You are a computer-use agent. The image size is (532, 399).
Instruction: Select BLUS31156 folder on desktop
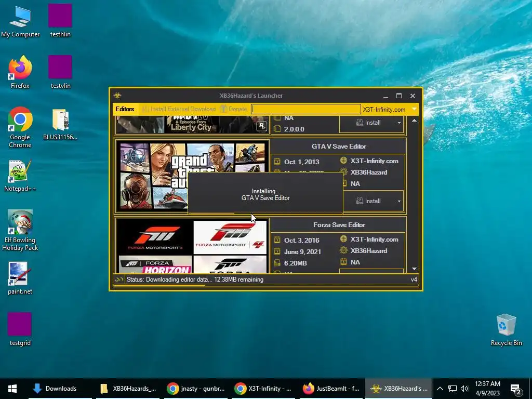click(x=60, y=124)
